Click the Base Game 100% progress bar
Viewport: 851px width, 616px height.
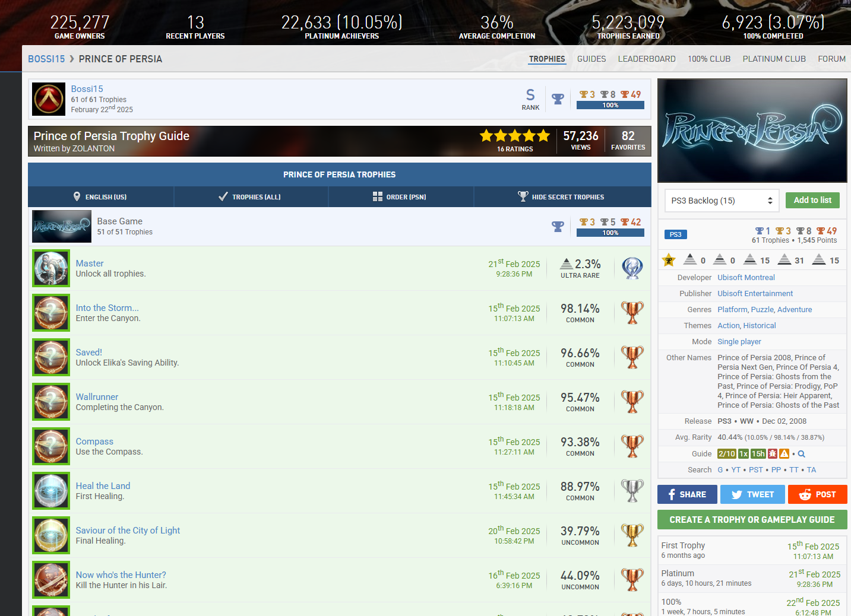click(x=610, y=233)
